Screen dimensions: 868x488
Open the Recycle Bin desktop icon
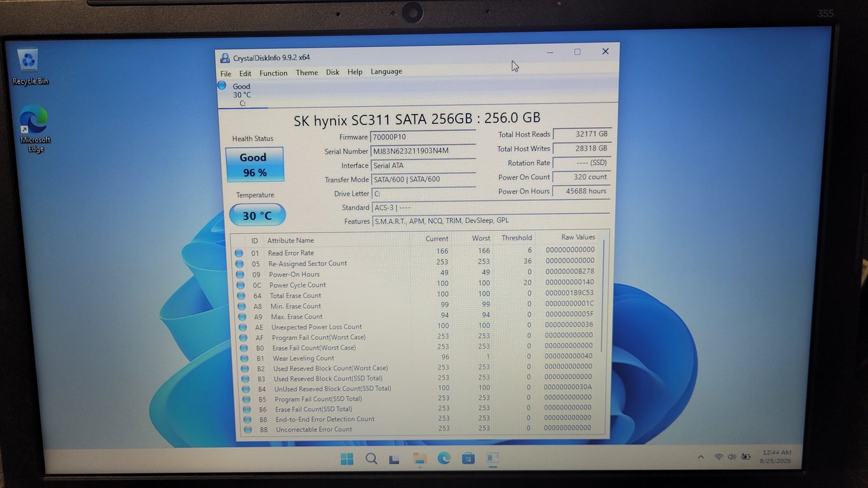[29, 66]
